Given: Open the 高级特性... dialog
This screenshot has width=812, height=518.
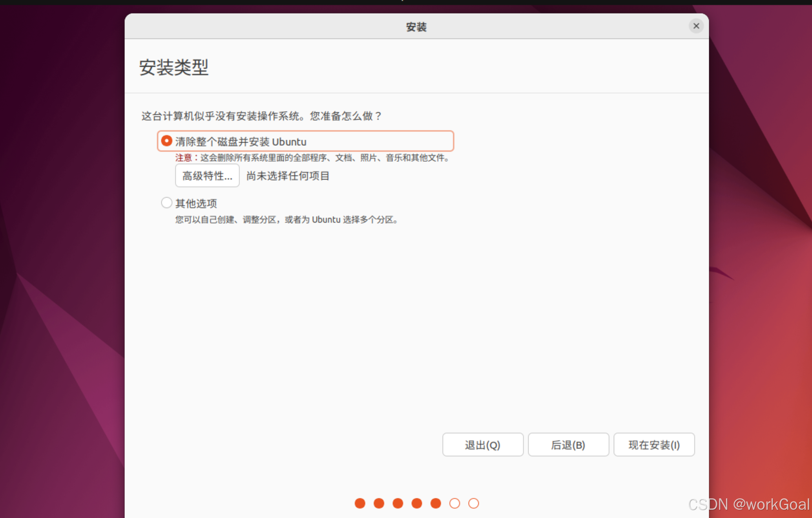Looking at the screenshot, I should (x=207, y=176).
